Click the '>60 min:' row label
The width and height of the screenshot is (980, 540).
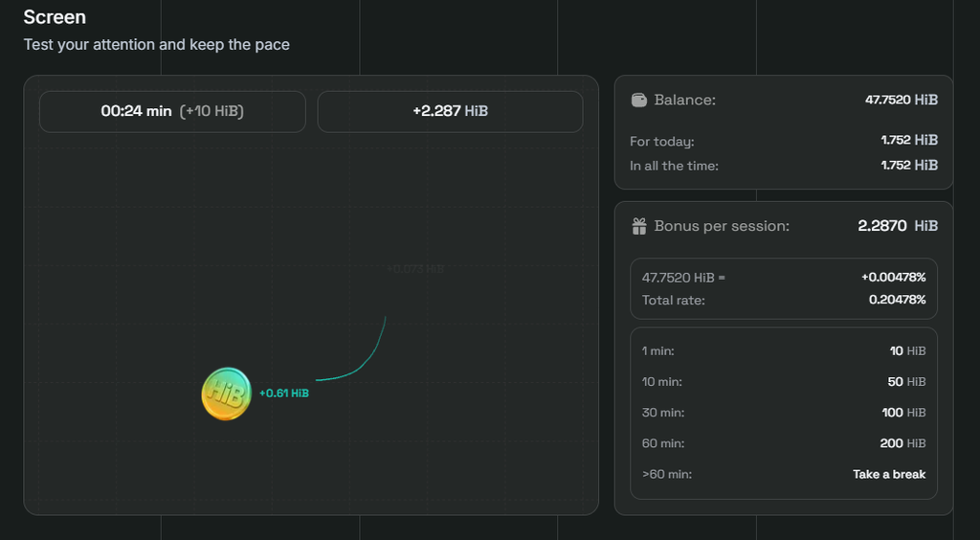tap(667, 474)
